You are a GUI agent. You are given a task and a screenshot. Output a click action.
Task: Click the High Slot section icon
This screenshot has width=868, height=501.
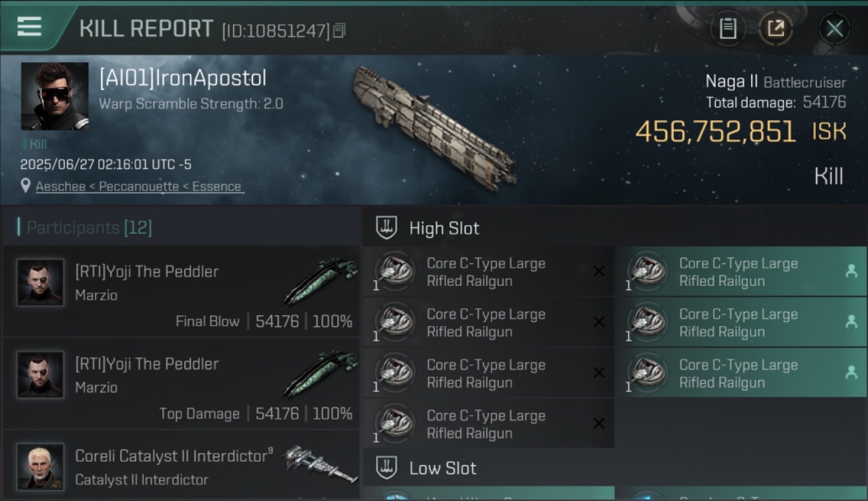tap(387, 228)
